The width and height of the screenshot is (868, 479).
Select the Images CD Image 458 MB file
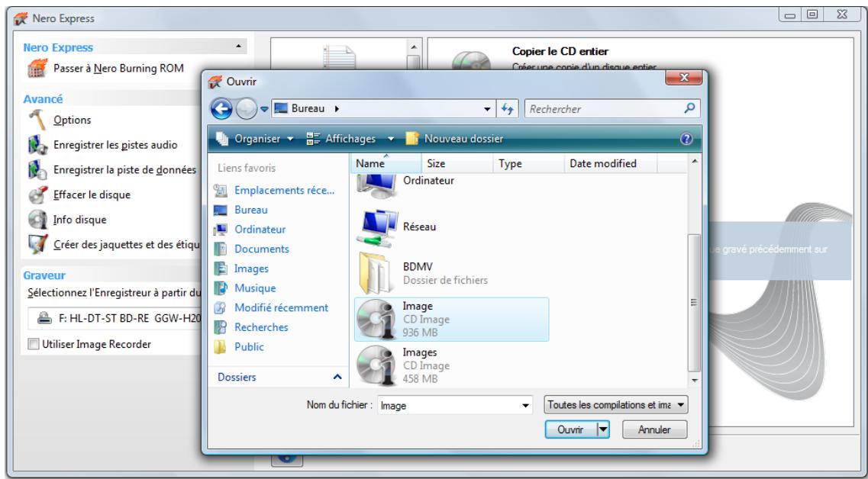pos(451,365)
